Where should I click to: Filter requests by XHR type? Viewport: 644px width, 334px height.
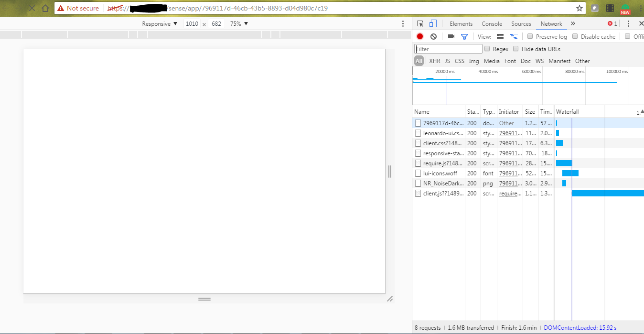pos(434,61)
